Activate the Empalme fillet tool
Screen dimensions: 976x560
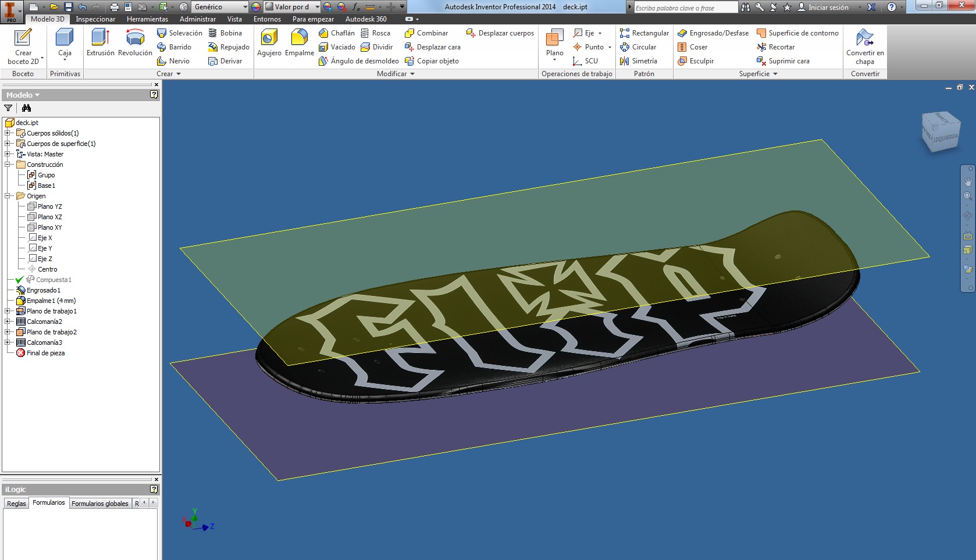click(300, 42)
